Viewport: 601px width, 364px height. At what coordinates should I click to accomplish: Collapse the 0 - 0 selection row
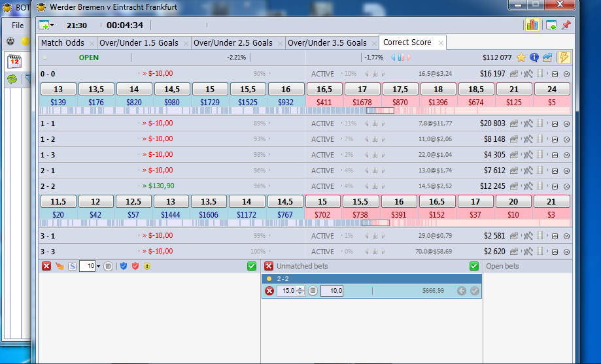pyautogui.click(x=555, y=74)
